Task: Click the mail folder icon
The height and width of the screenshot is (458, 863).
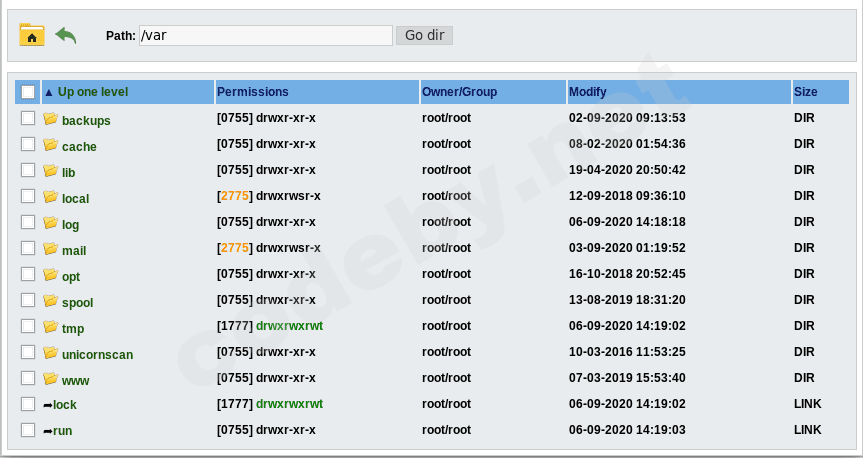Action: 51,248
